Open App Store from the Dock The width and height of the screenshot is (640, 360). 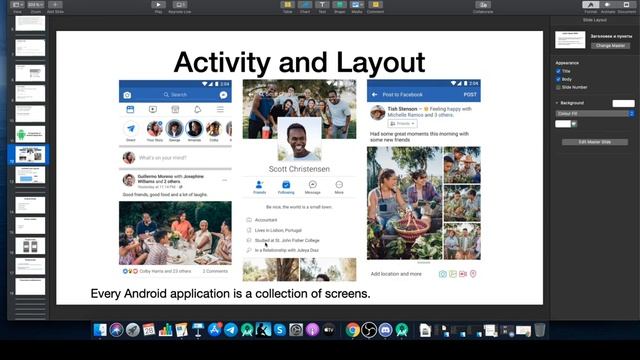tap(214, 330)
